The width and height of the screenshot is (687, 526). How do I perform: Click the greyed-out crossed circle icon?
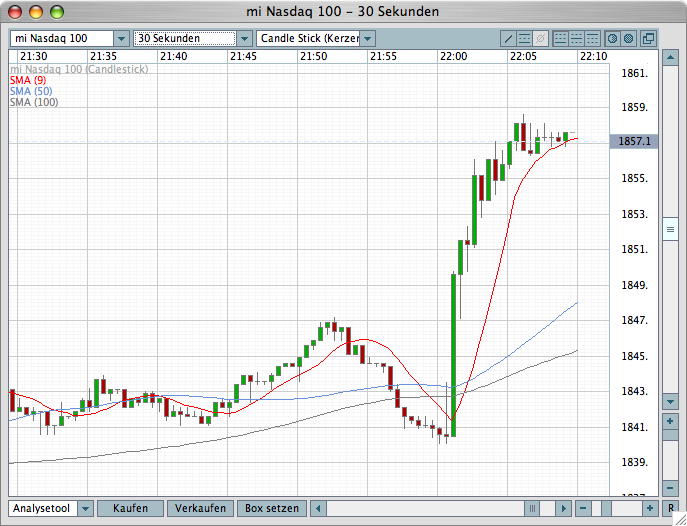pos(541,39)
